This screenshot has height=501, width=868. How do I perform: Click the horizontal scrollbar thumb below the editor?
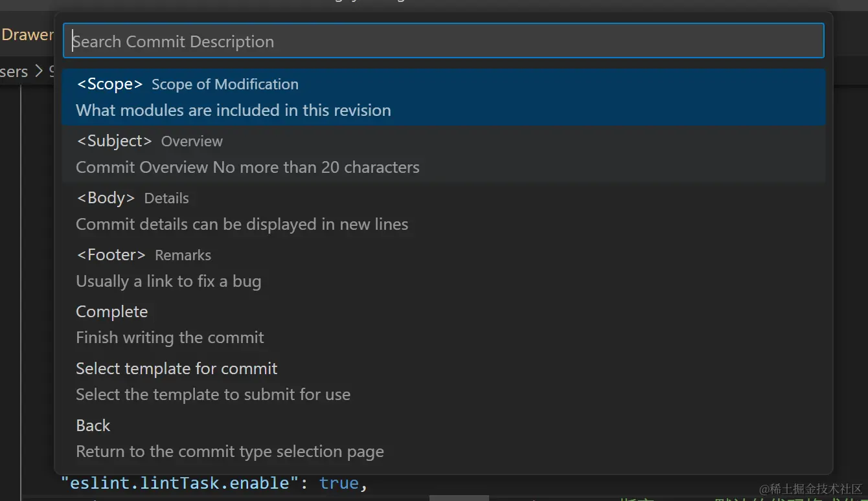(x=459, y=498)
